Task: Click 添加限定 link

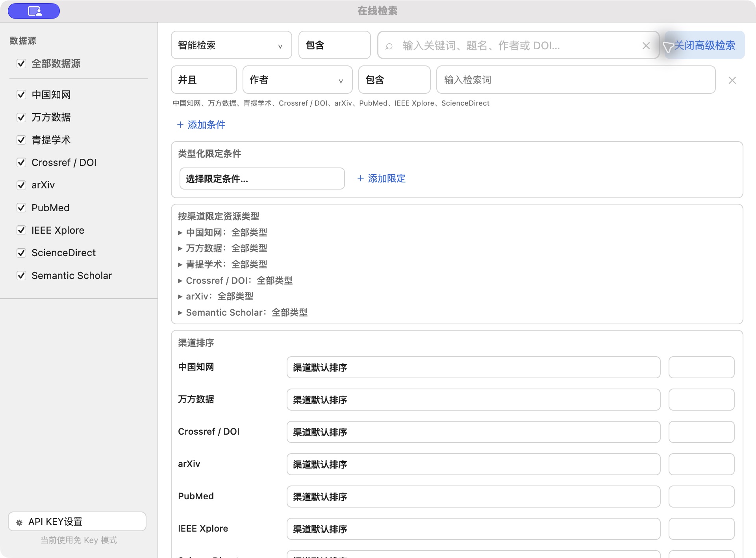Action: coord(381,179)
